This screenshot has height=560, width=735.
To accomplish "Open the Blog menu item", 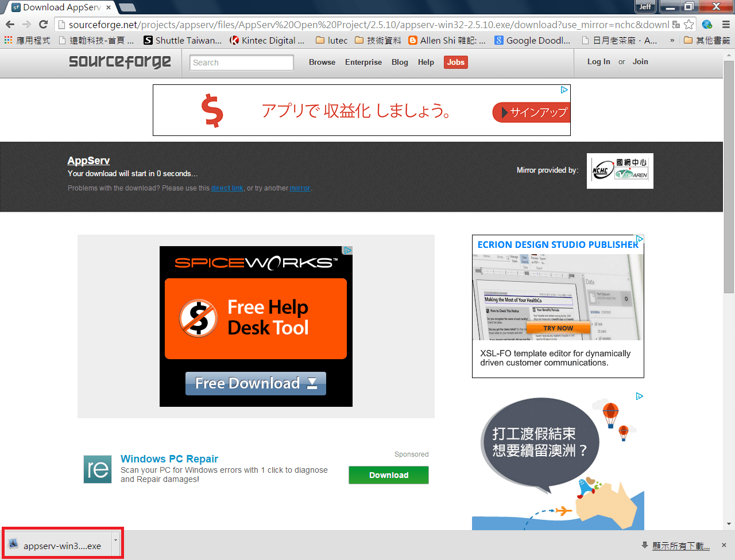I will pos(400,62).
